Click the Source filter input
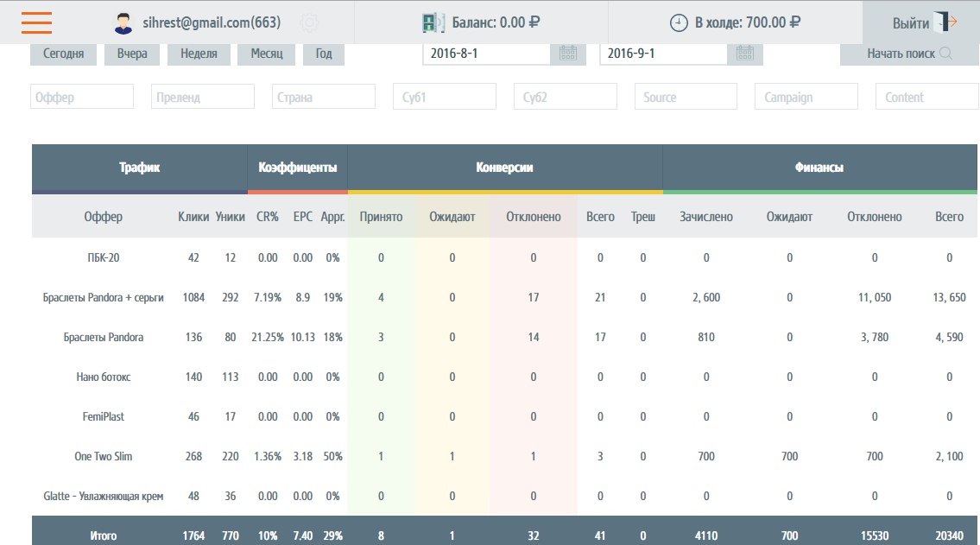Image resolution: width=980 pixels, height=545 pixels. coord(686,97)
